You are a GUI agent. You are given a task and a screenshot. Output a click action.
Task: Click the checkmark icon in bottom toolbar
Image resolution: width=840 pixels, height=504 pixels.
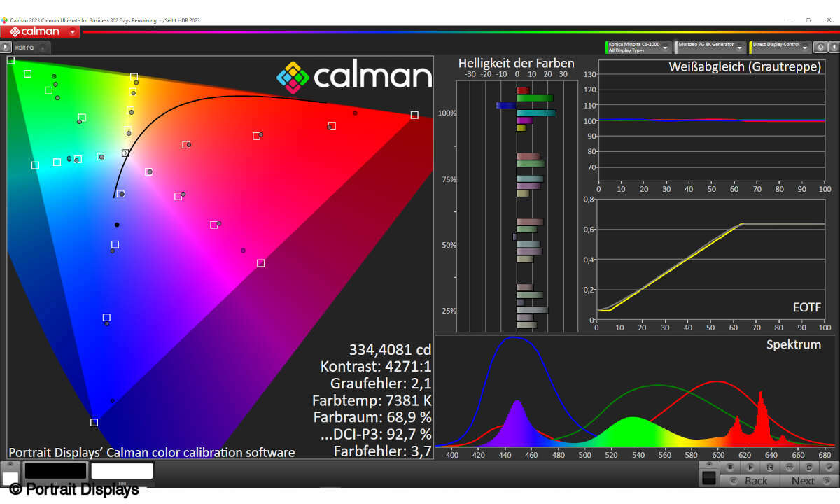point(829,467)
